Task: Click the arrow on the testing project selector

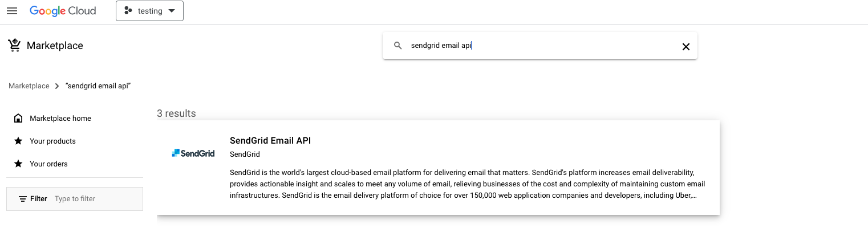Action: pyautogui.click(x=172, y=11)
